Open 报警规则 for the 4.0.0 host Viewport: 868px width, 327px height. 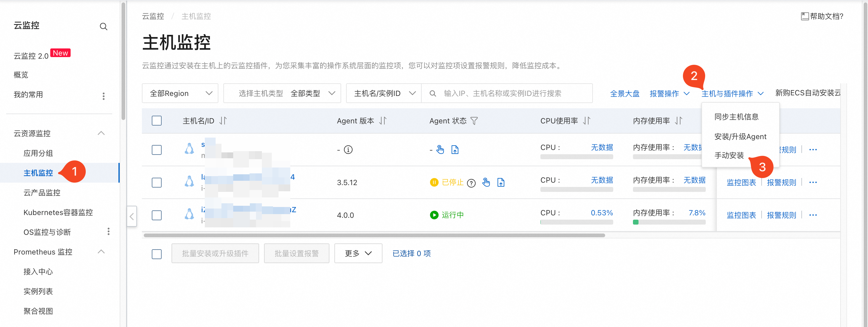click(781, 215)
